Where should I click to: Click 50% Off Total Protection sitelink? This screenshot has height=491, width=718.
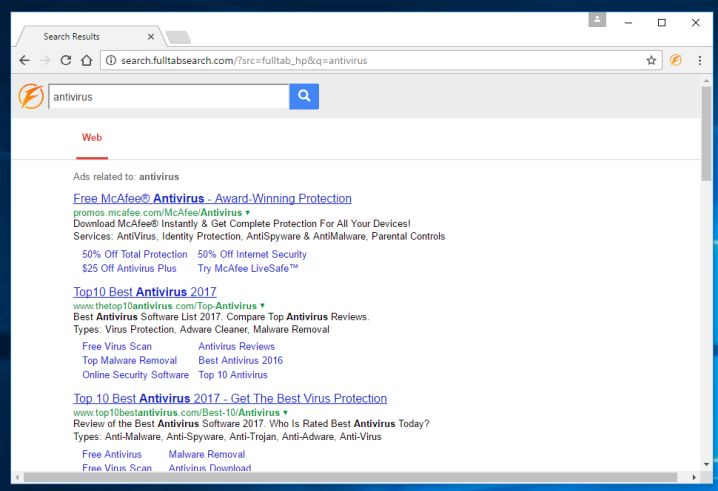pyautogui.click(x=135, y=254)
